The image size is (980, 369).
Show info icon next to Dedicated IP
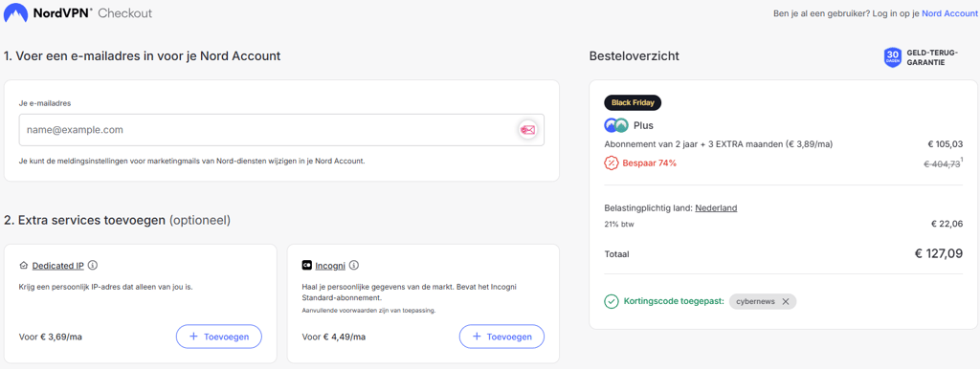coord(93,265)
